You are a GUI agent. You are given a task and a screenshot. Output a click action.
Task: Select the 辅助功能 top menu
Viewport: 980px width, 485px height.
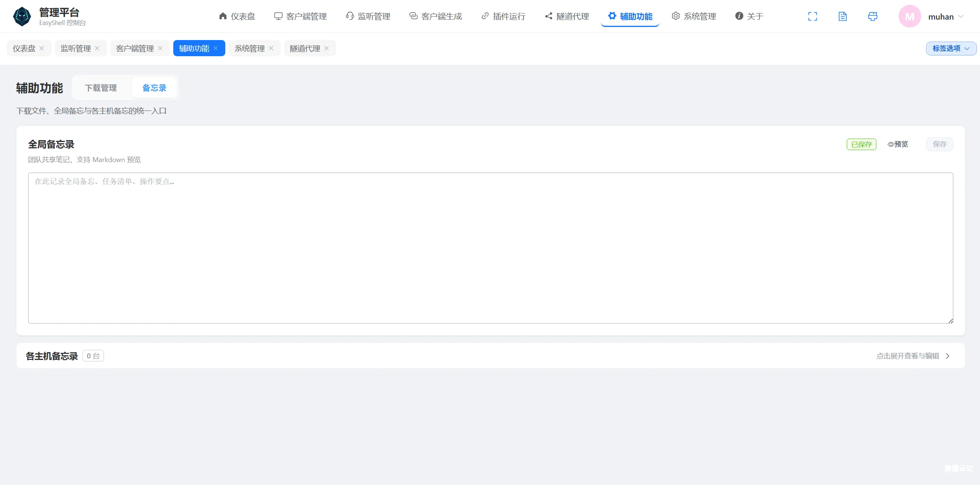pyautogui.click(x=630, y=16)
